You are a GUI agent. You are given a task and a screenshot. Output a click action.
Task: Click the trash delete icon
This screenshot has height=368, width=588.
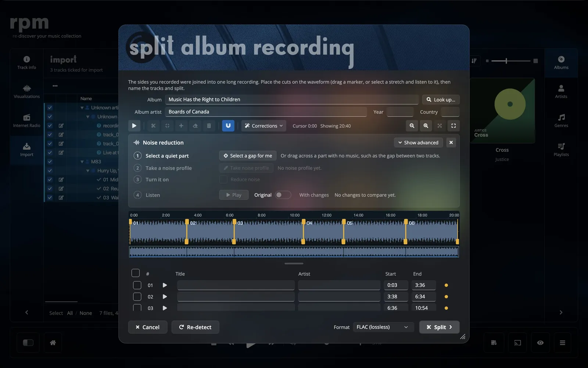(209, 125)
